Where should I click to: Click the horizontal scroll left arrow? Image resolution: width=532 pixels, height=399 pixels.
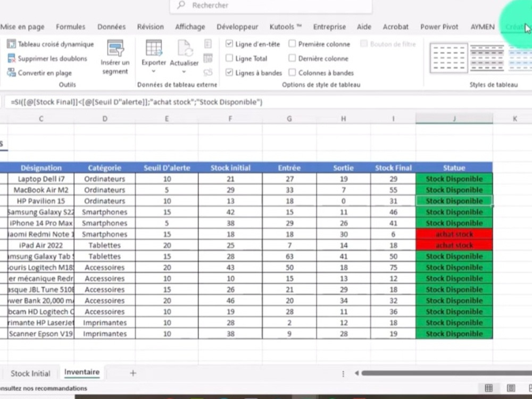coord(356,373)
